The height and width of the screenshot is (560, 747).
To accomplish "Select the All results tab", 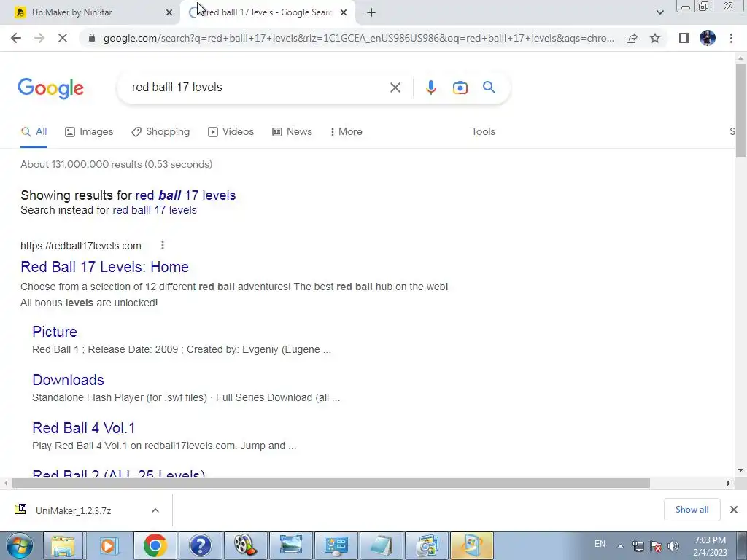I will pyautogui.click(x=34, y=132).
